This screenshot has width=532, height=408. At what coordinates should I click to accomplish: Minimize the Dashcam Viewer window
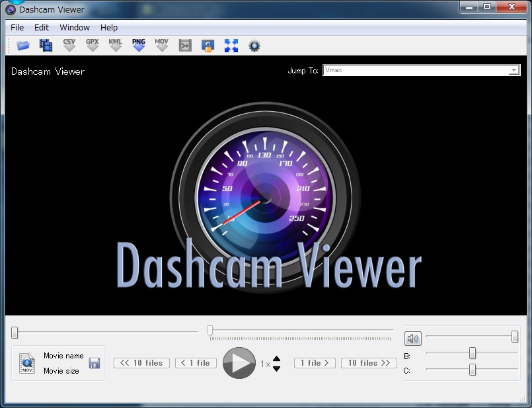(x=469, y=7)
